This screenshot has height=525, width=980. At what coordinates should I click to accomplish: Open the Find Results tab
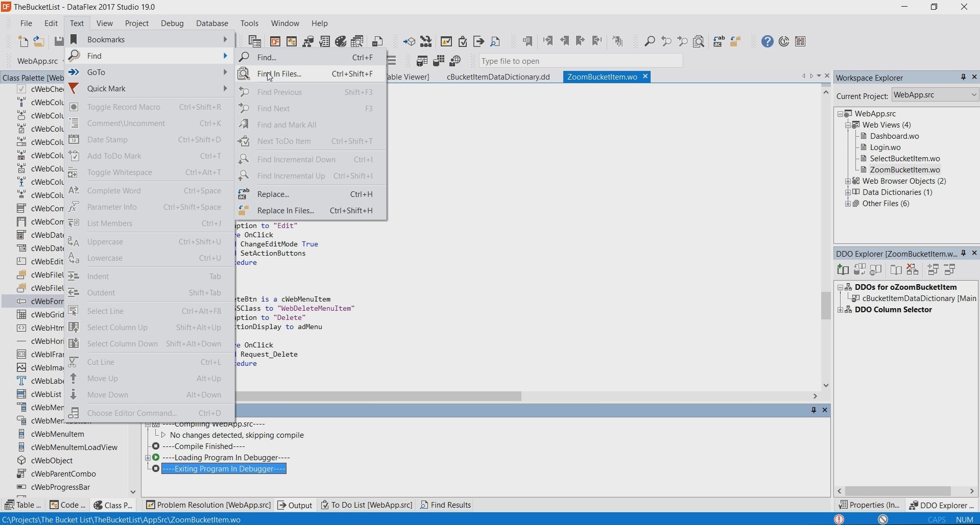tap(445, 505)
